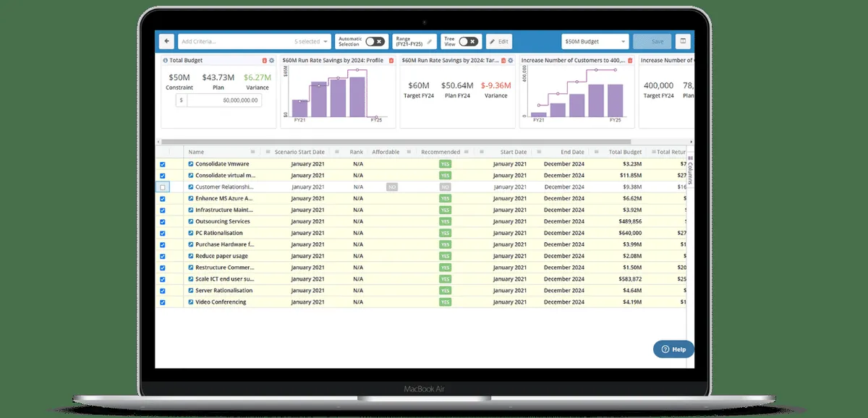Open link icon beside Enhance MS Azure A...

pyautogui.click(x=191, y=199)
